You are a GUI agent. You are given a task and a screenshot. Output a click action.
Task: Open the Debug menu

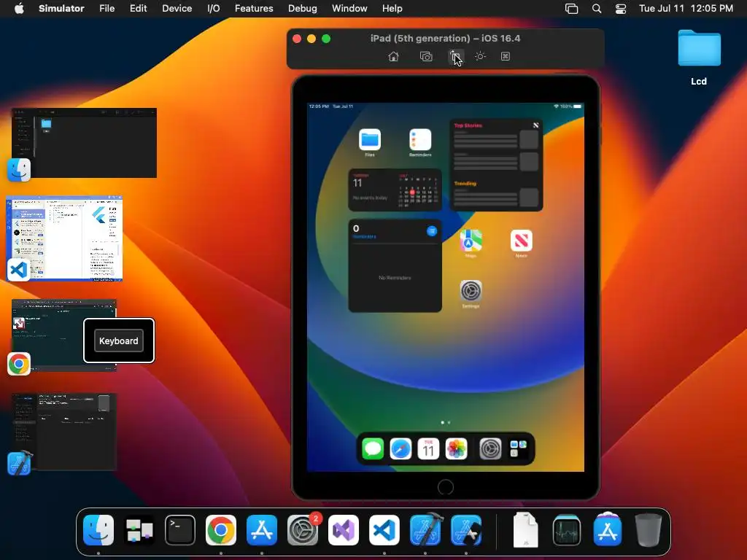pyautogui.click(x=303, y=9)
